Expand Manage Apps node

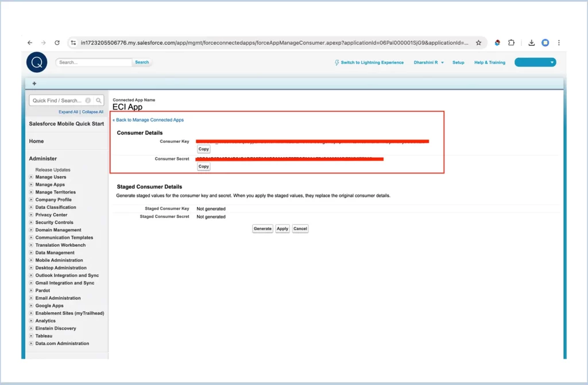point(31,184)
